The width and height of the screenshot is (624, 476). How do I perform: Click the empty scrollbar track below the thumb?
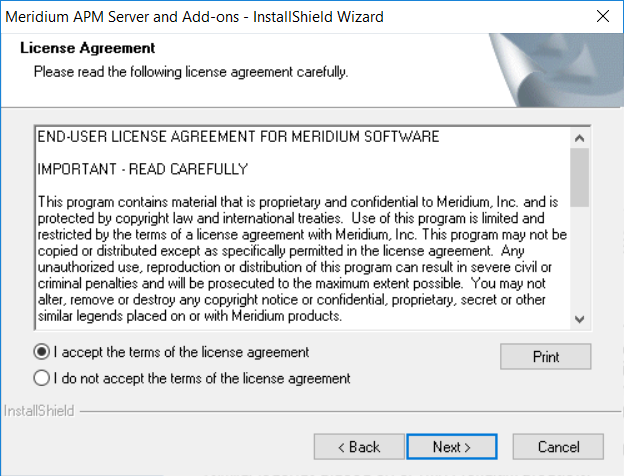coord(579,258)
